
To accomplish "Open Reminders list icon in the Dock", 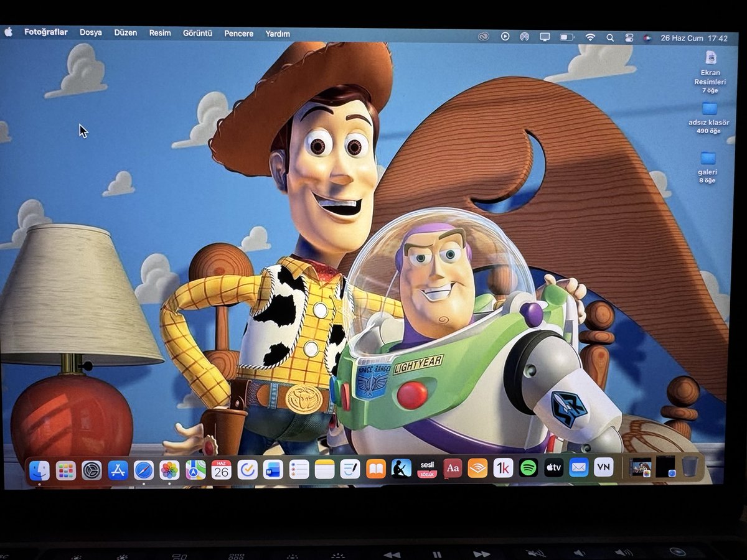I will tap(299, 470).
